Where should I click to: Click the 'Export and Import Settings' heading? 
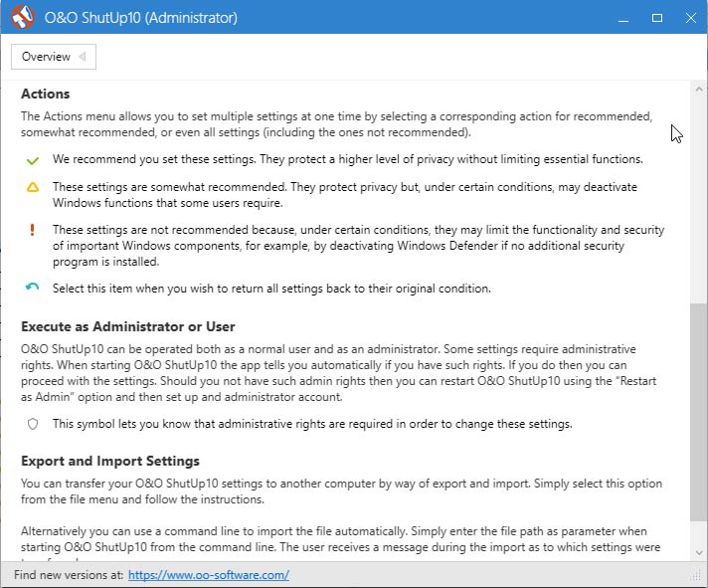click(110, 461)
